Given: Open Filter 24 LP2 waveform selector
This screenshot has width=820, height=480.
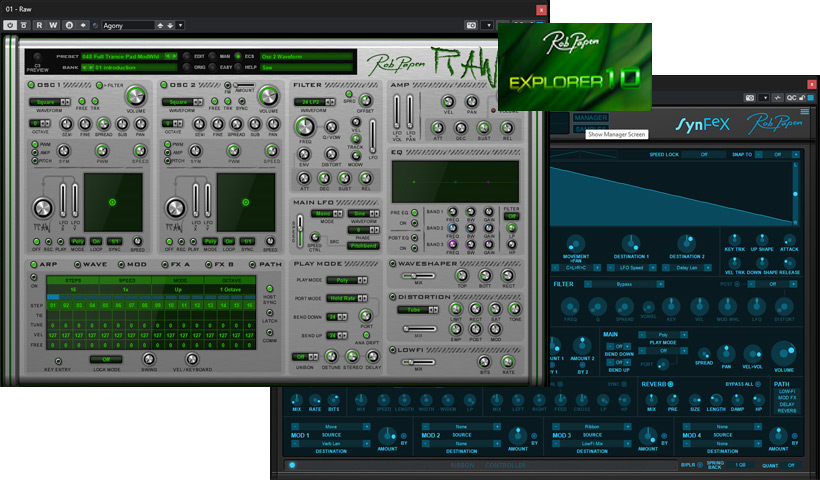Looking at the screenshot, I should click(315, 102).
